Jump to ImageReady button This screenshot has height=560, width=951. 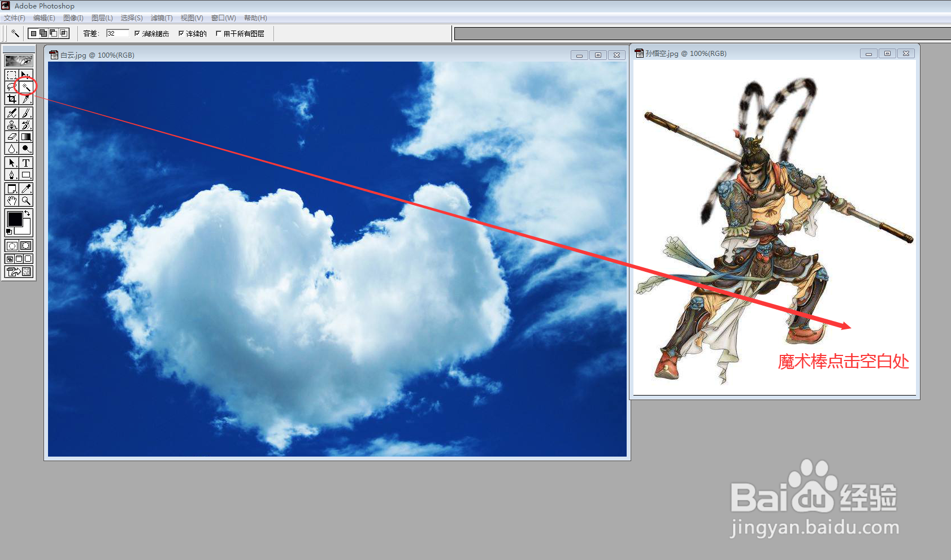coord(19,272)
